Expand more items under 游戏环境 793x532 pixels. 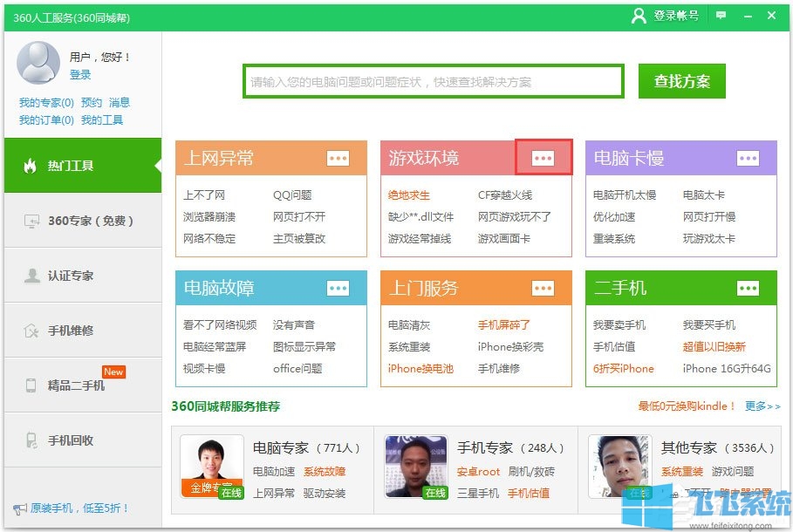coord(543,159)
